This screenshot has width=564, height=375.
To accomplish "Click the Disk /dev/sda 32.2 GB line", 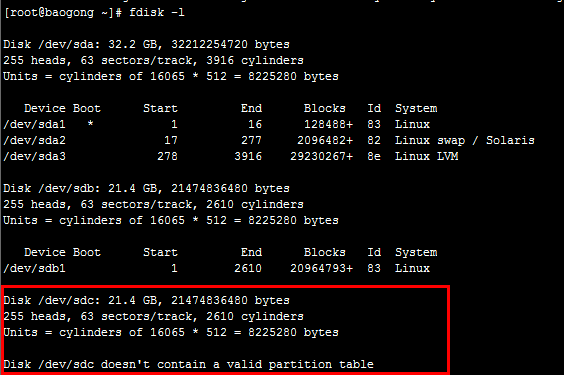I will [x=146, y=45].
